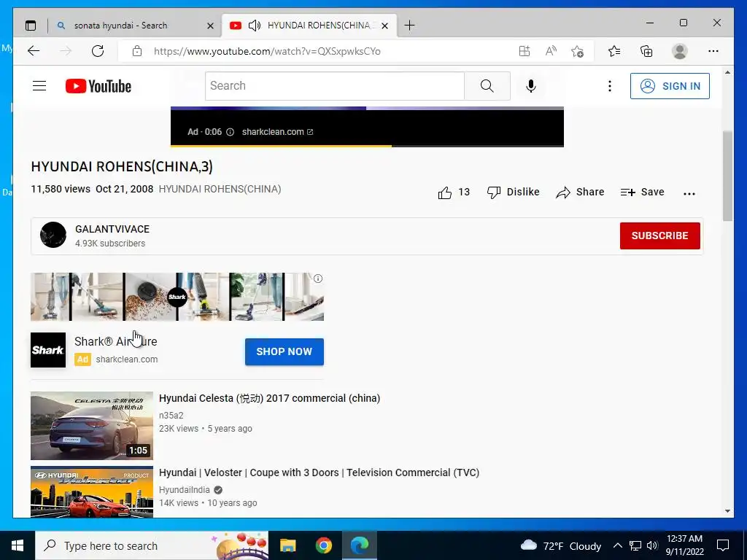Open YouTube settings three-dot menu
The image size is (747, 560).
click(609, 86)
